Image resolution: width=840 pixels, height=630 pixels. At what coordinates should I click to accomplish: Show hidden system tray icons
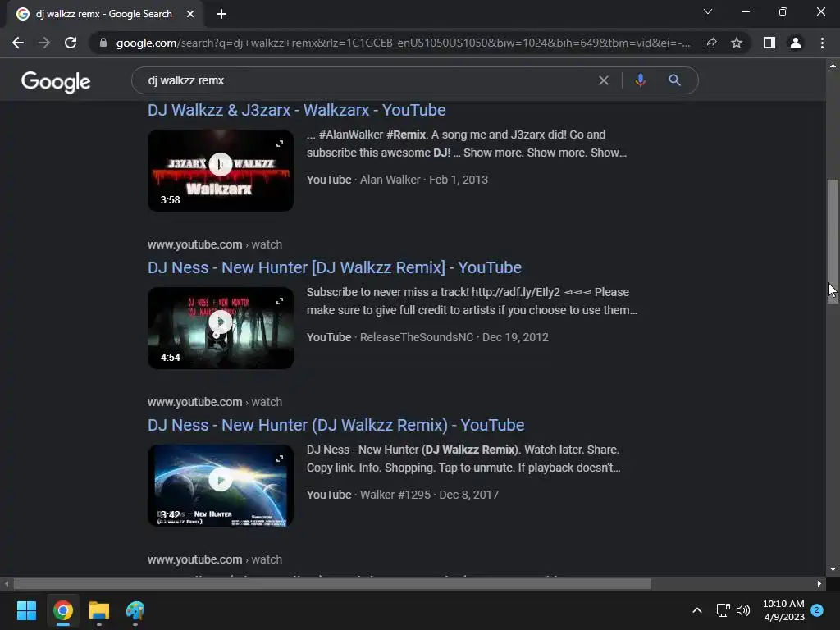[x=697, y=610]
